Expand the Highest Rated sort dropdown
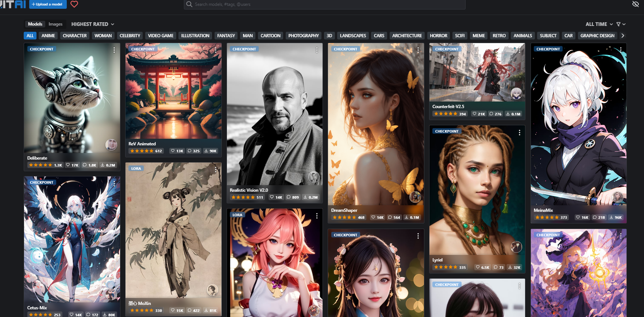 [93, 24]
